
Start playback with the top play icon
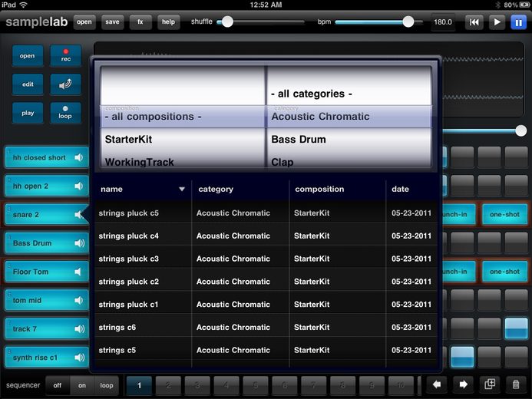tap(497, 22)
